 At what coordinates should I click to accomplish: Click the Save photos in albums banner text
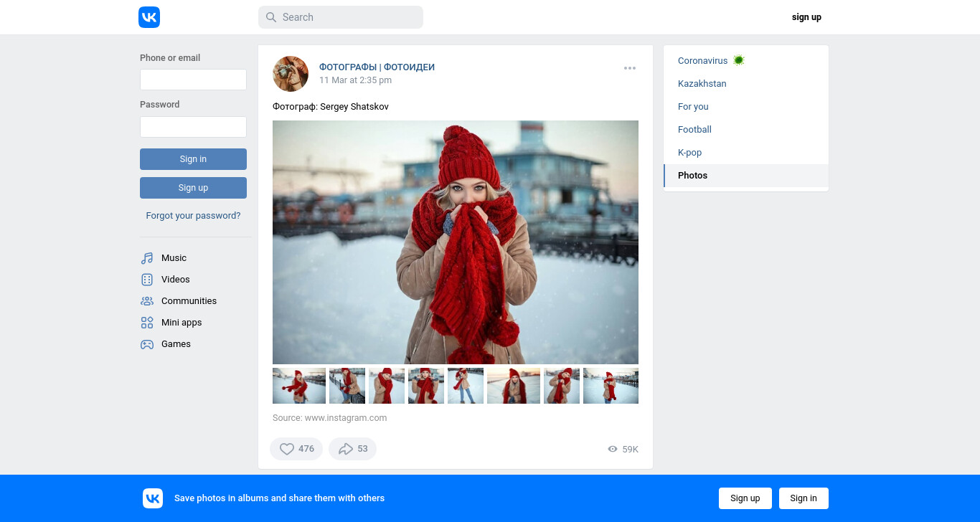tap(279, 498)
